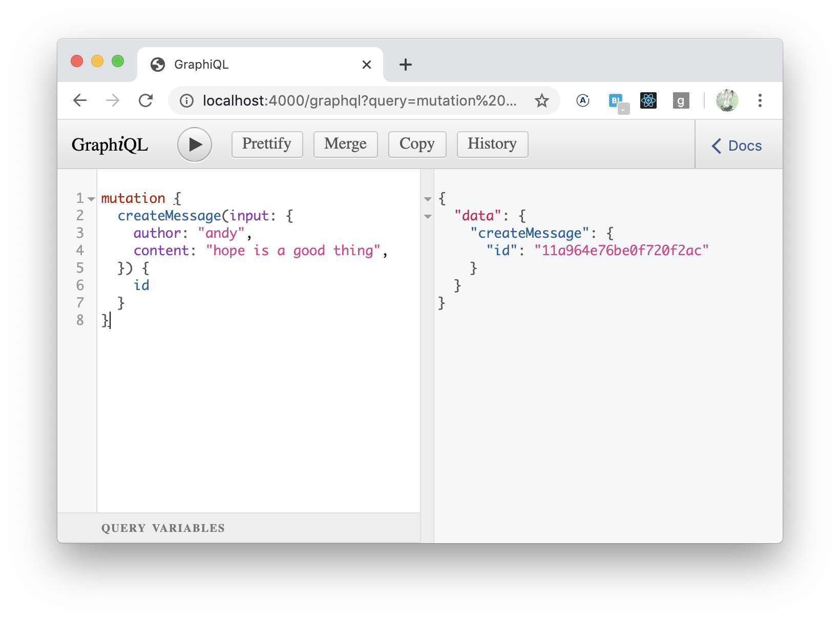Image resolution: width=840 pixels, height=619 pixels.
Task: Click the content field name
Action: point(161,251)
